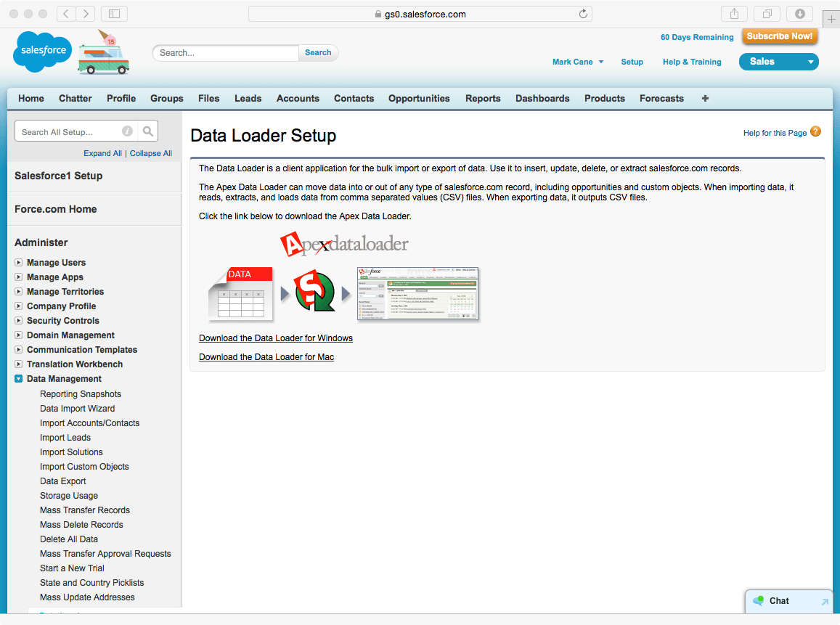Expand Manage Users section

(x=19, y=263)
